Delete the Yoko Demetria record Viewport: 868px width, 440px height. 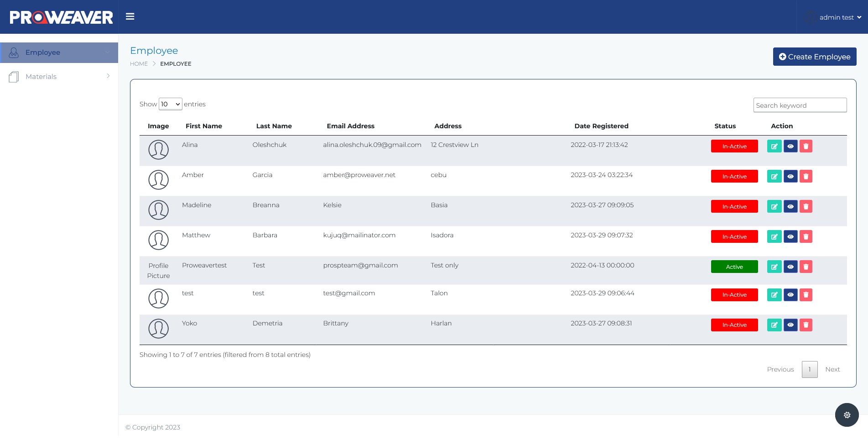(x=806, y=325)
